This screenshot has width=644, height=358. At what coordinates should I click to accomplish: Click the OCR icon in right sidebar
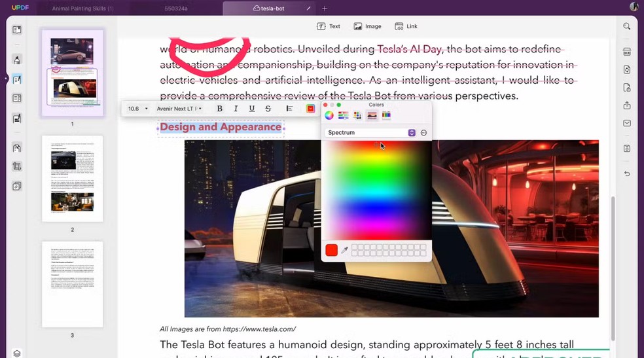click(x=627, y=52)
